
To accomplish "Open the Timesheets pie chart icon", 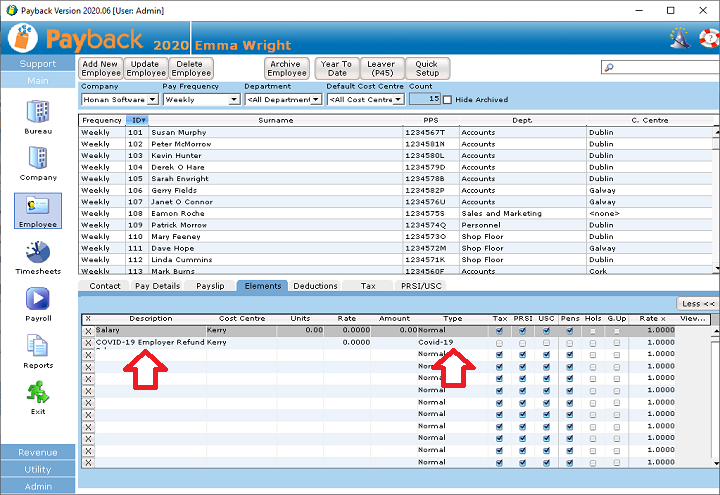I will [38, 253].
